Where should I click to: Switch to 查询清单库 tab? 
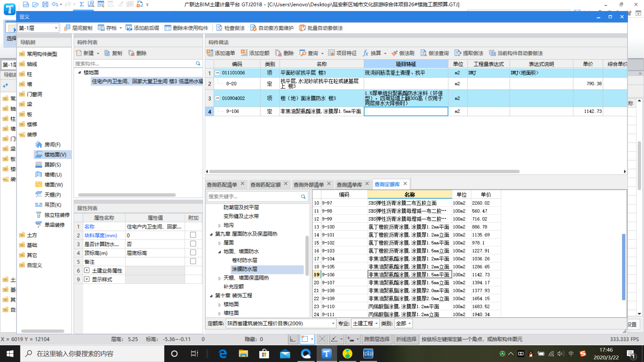tap(349, 184)
